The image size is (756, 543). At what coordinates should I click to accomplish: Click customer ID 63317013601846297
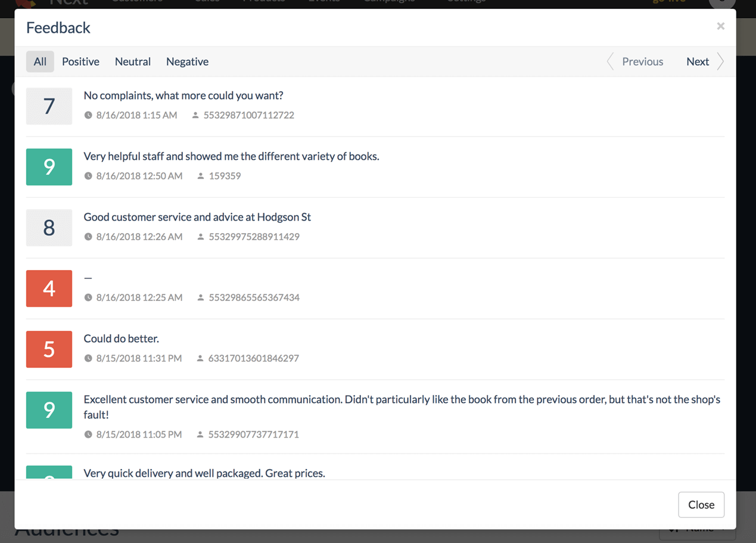point(254,358)
